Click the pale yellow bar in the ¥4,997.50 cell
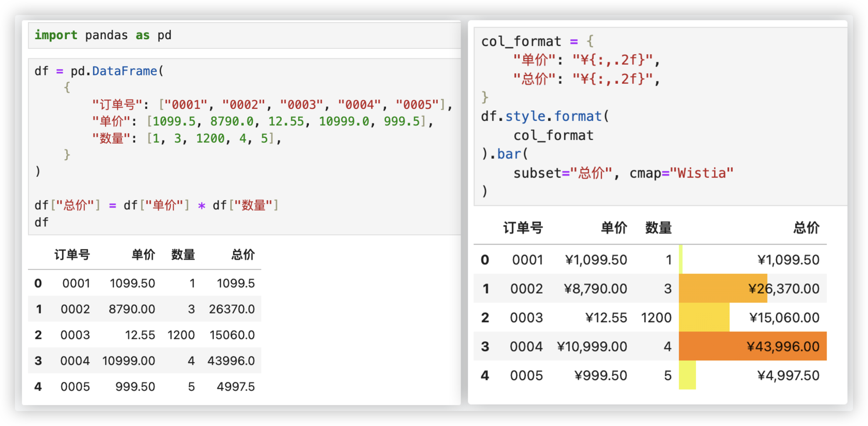 [x=687, y=375]
